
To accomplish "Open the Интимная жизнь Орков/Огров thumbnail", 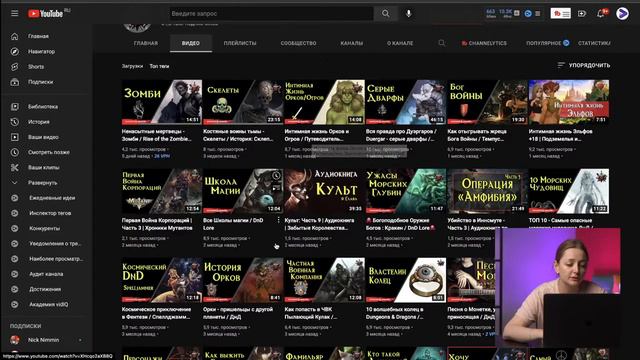I will (324, 102).
